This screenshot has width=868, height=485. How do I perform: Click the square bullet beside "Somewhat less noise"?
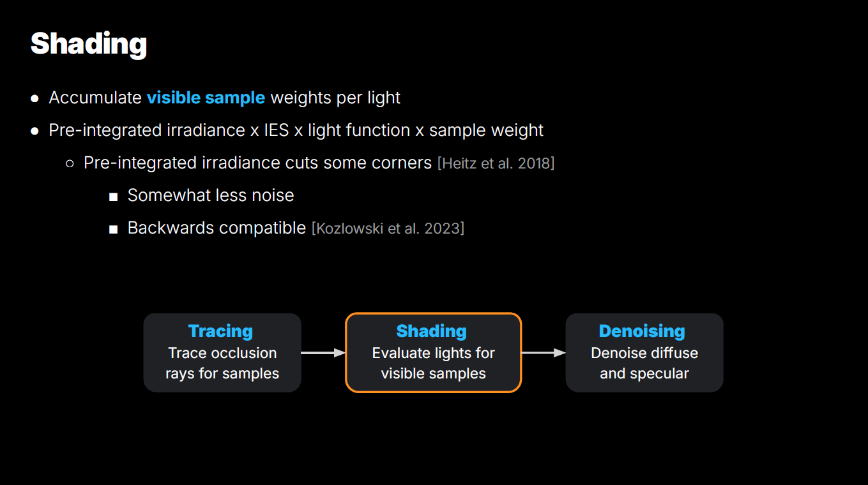(114, 197)
